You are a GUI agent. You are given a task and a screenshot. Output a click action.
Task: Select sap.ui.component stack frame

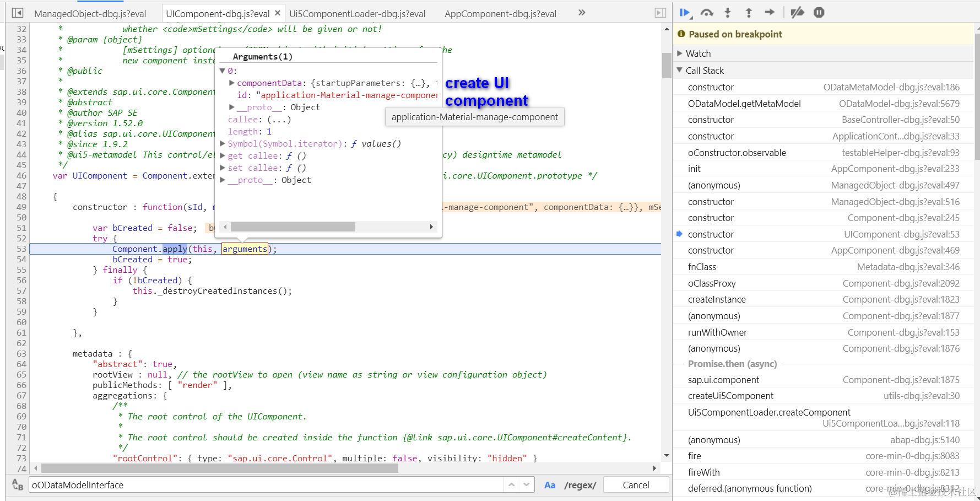pos(824,380)
